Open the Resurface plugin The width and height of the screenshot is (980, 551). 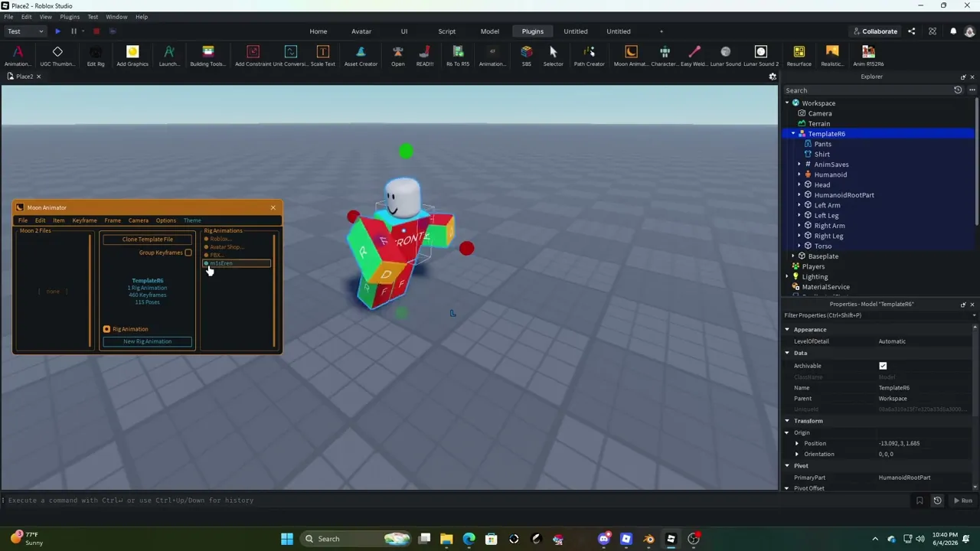(x=799, y=55)
